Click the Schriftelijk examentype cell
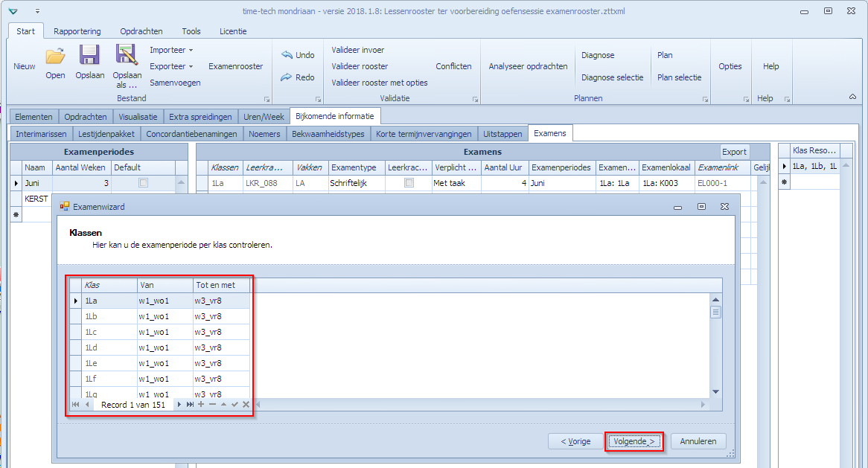Viewport: 868px width, 468px height. [356, 182]
